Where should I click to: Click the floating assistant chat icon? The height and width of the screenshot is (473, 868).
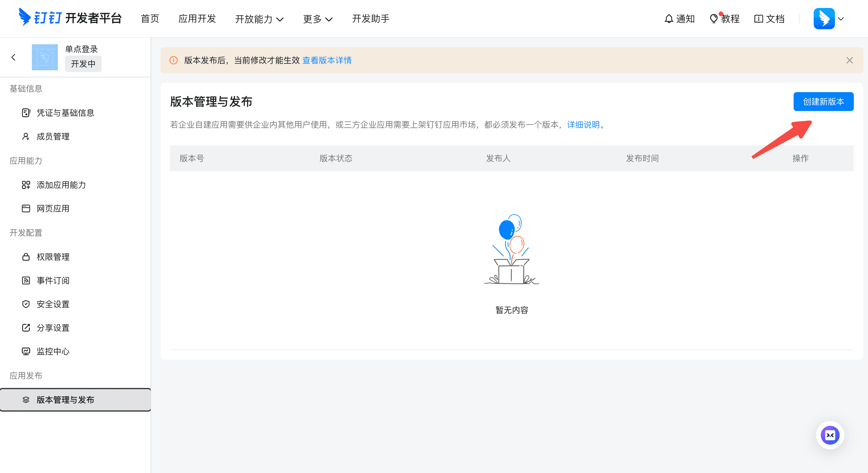pyautogui.click(x=830, y=435)
